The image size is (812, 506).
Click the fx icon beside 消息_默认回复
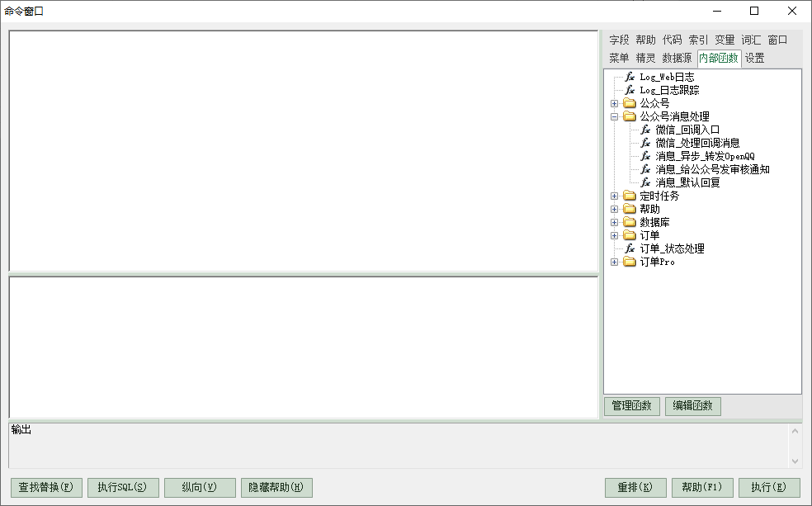coord(645,182)
